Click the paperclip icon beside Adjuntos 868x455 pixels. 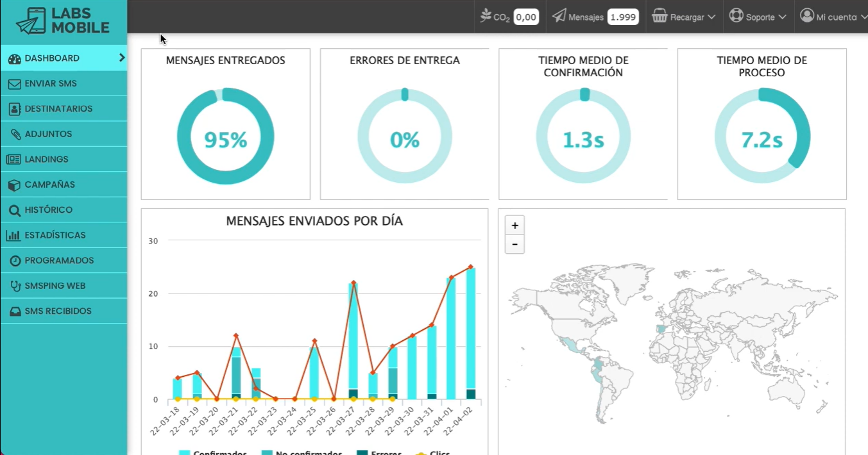[15, 135]
